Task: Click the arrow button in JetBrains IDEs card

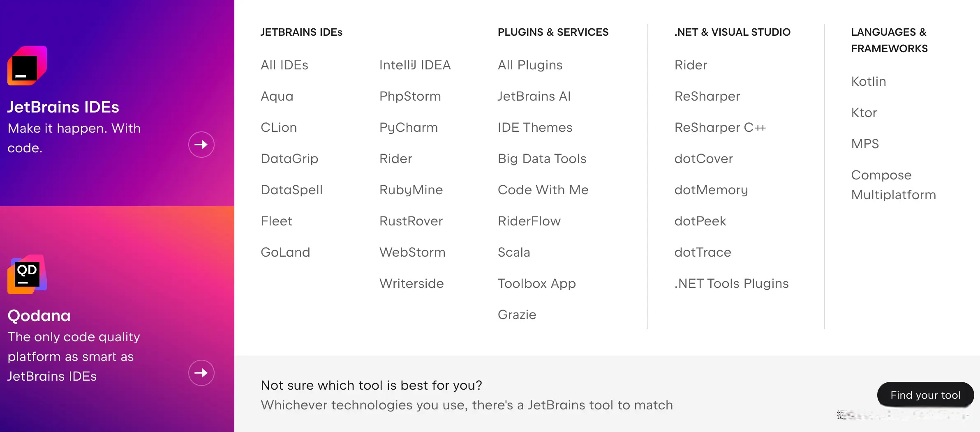Action: [201, 145]
